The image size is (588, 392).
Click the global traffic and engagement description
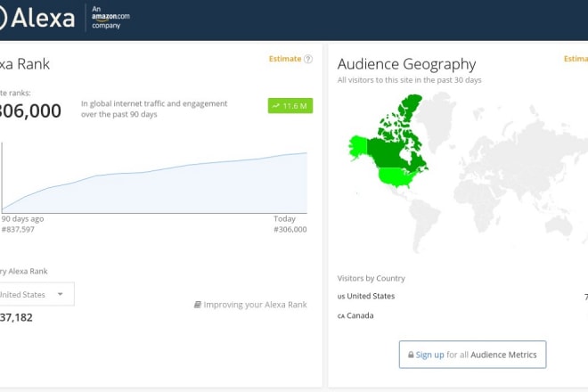tap(154, 109)
